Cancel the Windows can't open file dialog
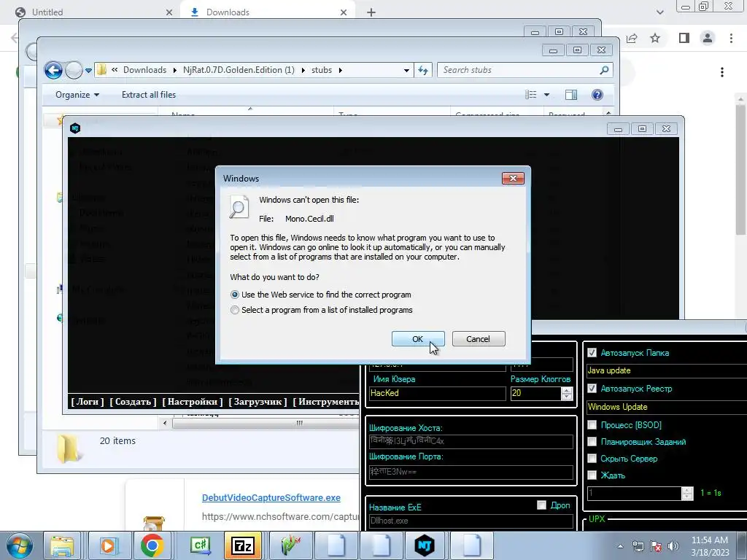Image resolution: width=747 pixels, height=560 pixels. click(479, 339)
